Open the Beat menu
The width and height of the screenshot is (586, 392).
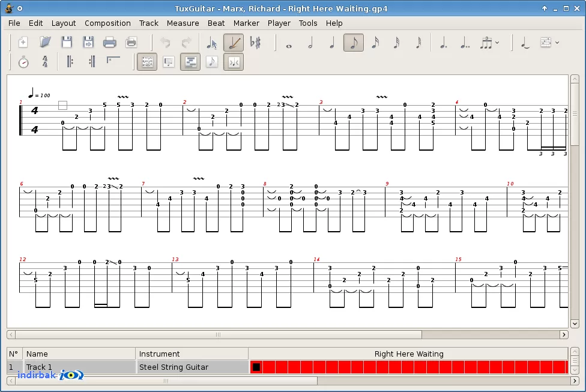(216, 23)
